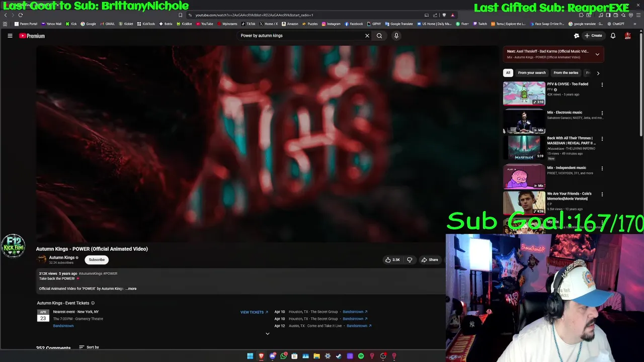Open OBS Studio from taskbar
The image size is (644, 362).
coord(383,356)
